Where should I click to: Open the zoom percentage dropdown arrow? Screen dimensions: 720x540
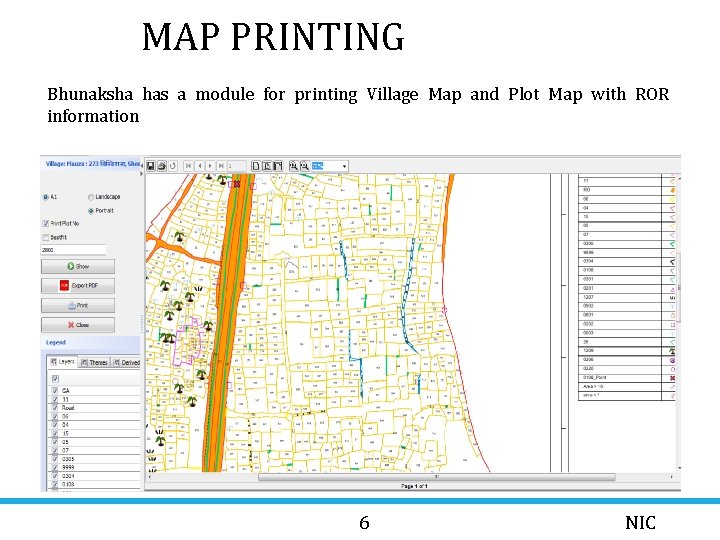coord(344,166)
